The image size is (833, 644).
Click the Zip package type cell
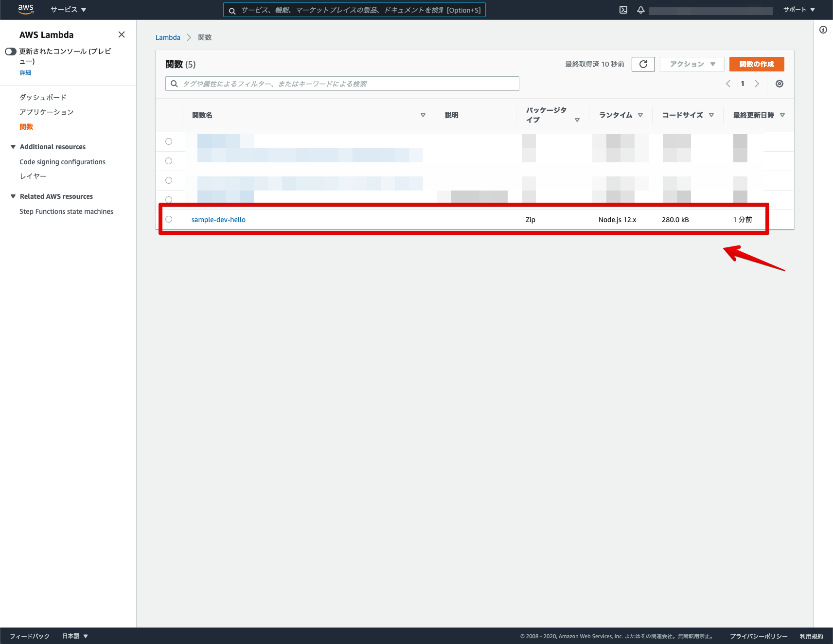(x=531, y=220)
